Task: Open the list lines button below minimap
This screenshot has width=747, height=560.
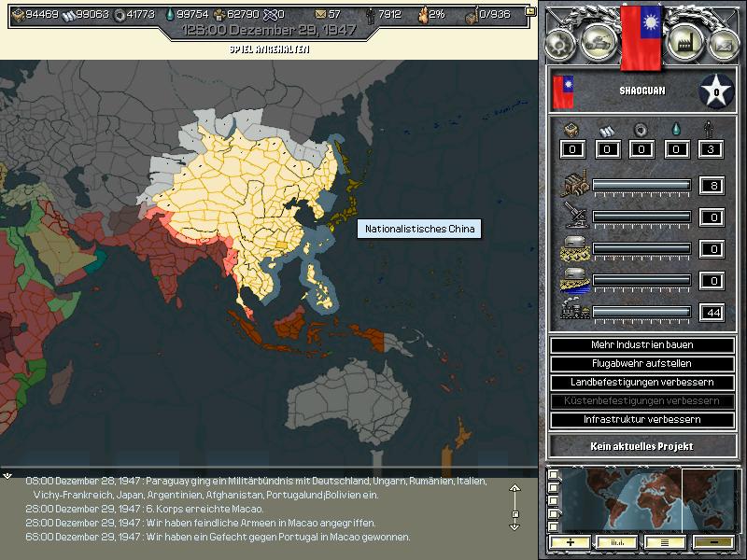Action: point(665,542)
